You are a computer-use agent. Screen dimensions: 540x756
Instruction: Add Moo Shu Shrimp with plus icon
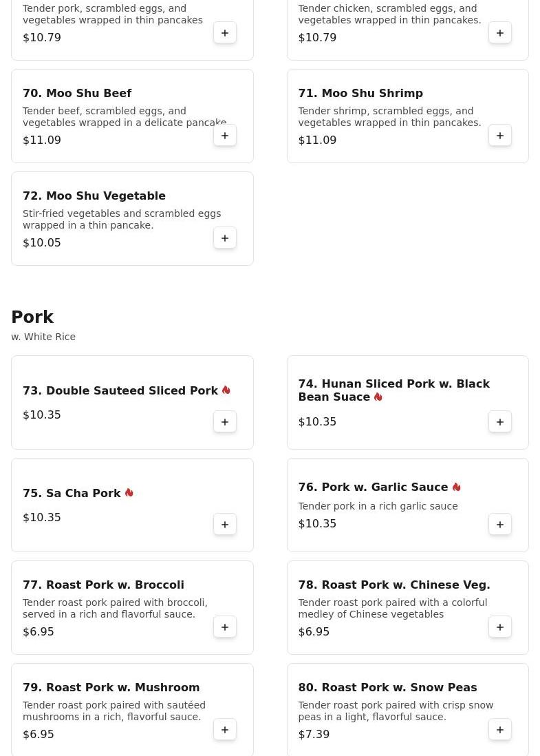click(500, 136)
